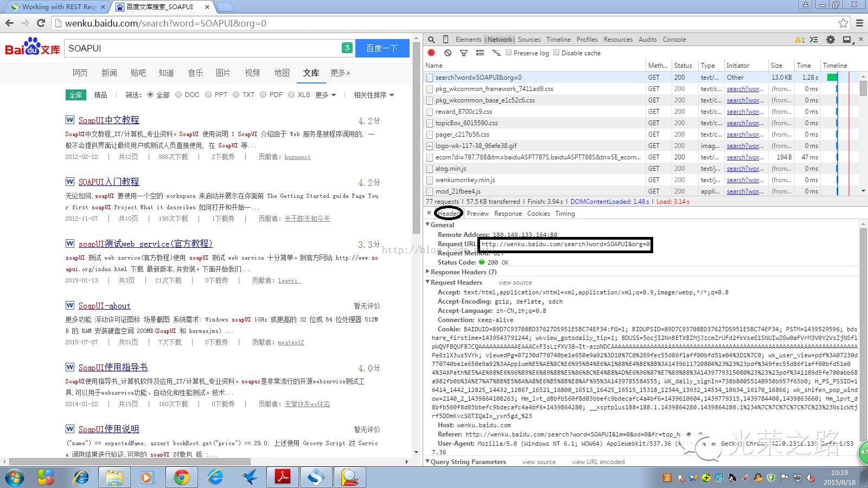Show the Response tab of the request
This screenshot has height=488, width=868.
point(508,214)
